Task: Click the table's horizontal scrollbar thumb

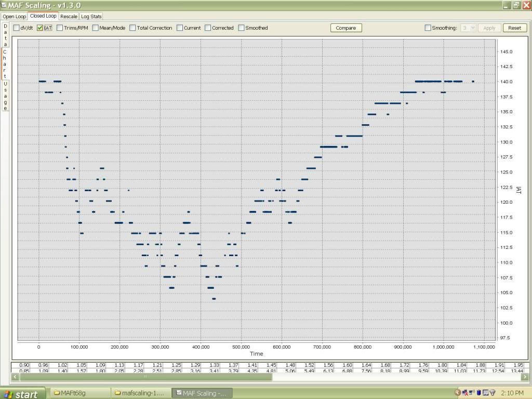Action: pyautogui.click(x=145, y=377)
